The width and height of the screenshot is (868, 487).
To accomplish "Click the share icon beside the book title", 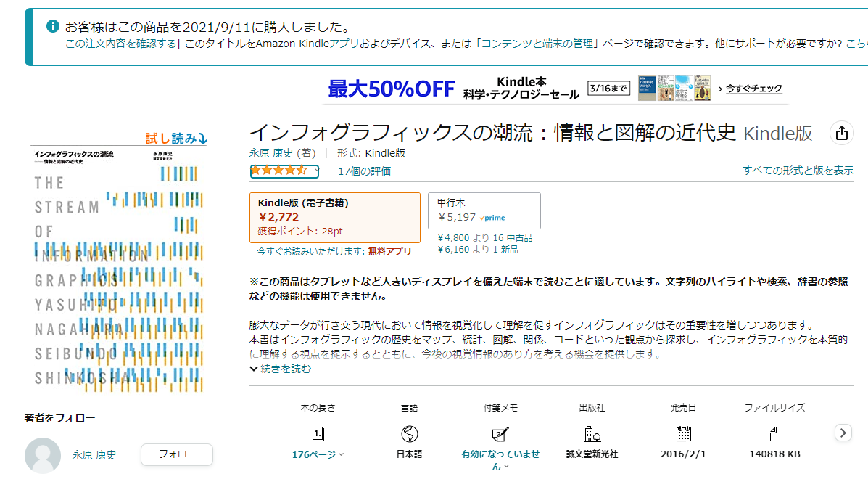I will 841,133.
